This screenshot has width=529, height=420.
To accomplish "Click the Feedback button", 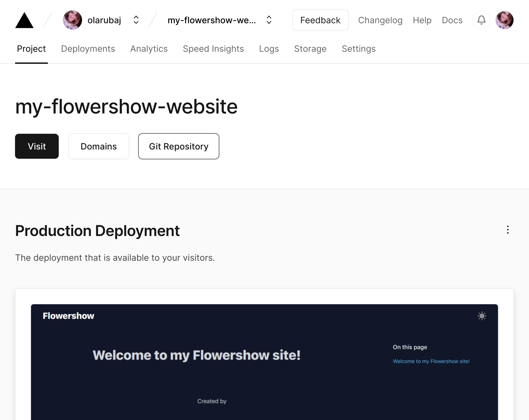I will [320, 20].
